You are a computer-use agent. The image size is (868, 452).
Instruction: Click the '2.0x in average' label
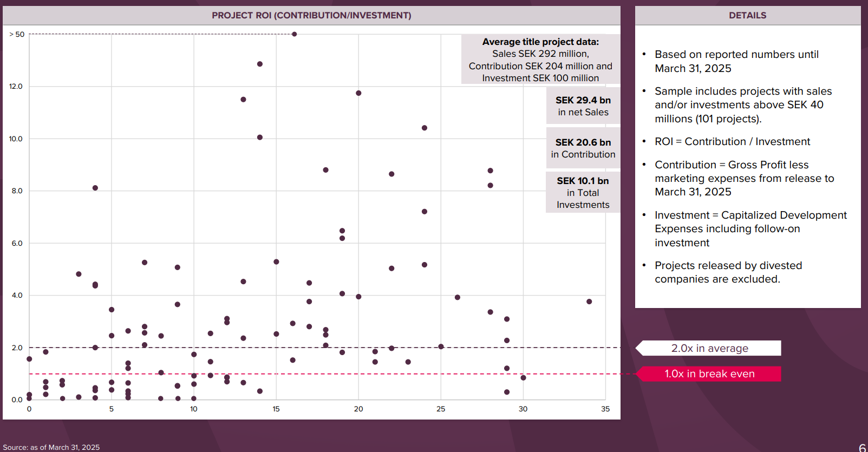pos(710,348)
